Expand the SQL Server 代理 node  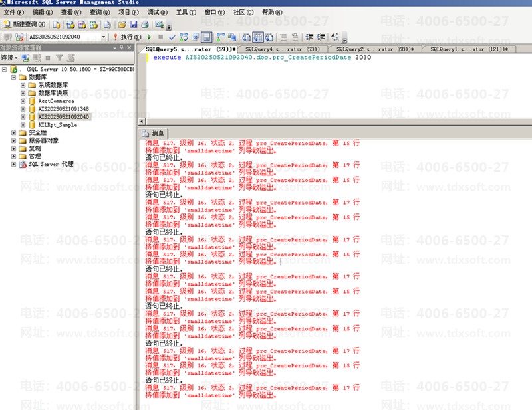(x=14, y=164)
